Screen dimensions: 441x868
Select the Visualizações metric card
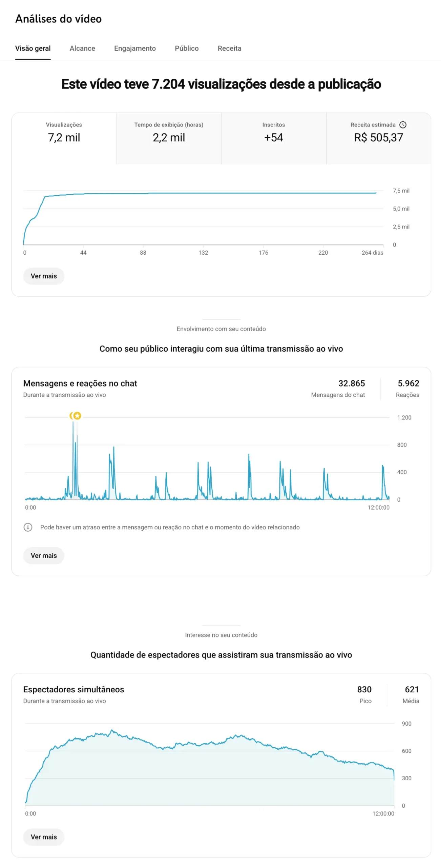tap(64, 138)
